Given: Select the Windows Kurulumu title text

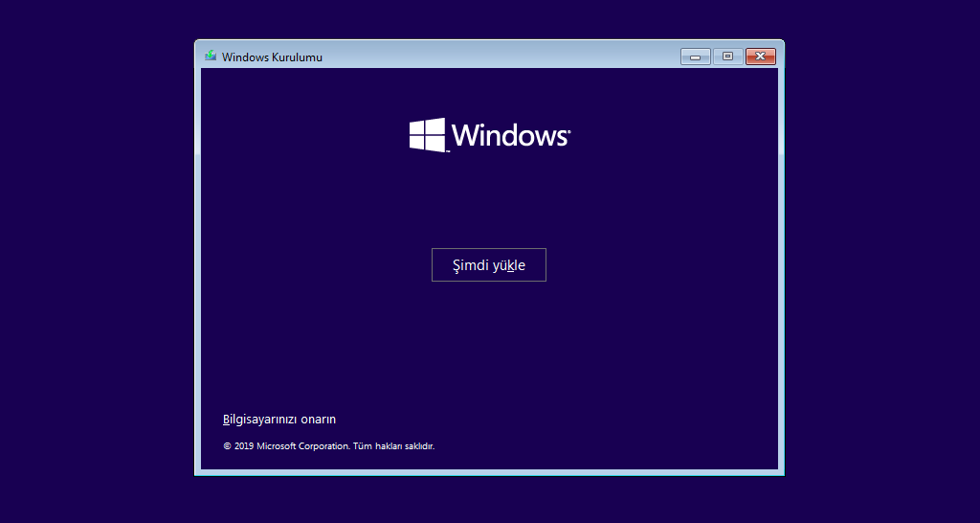Looking at the screenshot, I should point(272,57).
